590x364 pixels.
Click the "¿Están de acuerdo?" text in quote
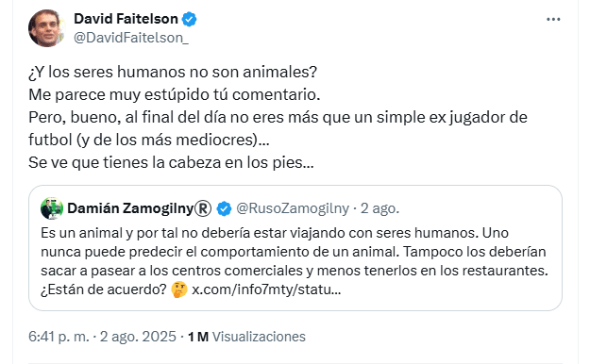point(104,290)
